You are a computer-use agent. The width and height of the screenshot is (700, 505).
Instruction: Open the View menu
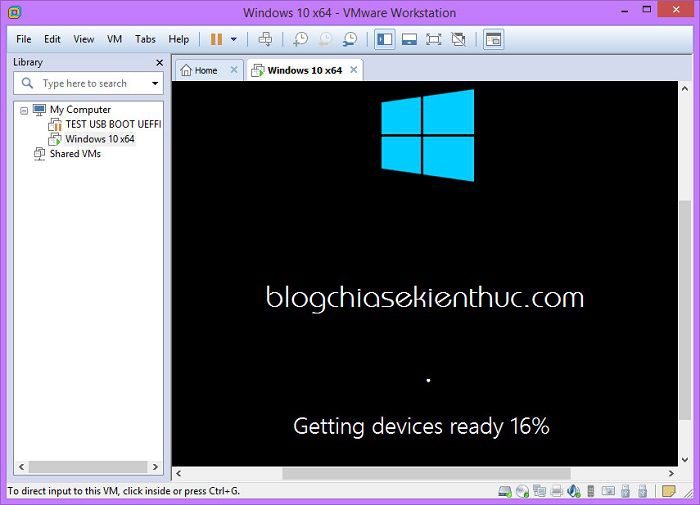pyautogui.click(x=83, y=39)
